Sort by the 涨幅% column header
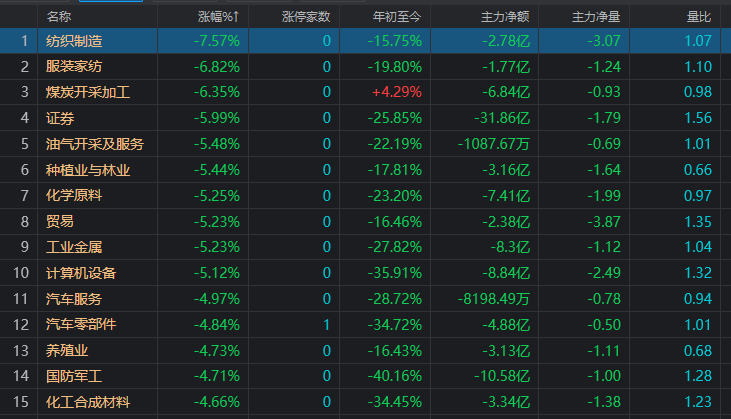 click(x=218, y=17)
